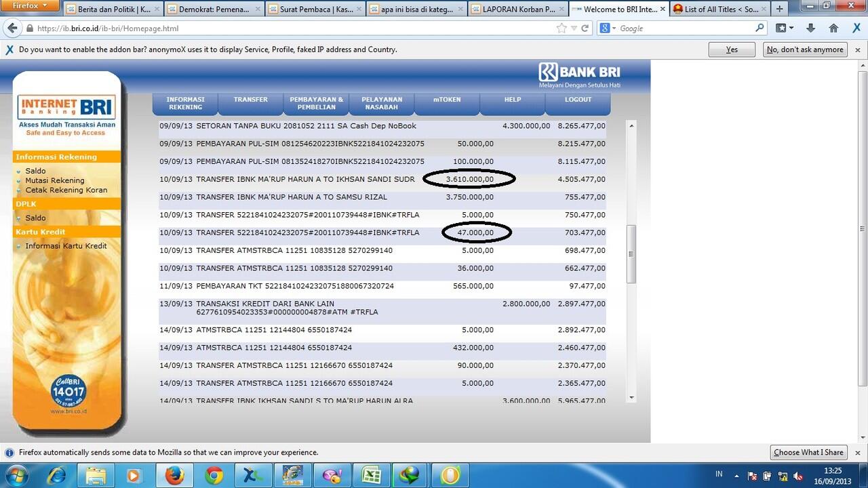The image size is (868, 488).
Task: Click the transaction list scroll-up arrow
Action: tap(631, 126)
